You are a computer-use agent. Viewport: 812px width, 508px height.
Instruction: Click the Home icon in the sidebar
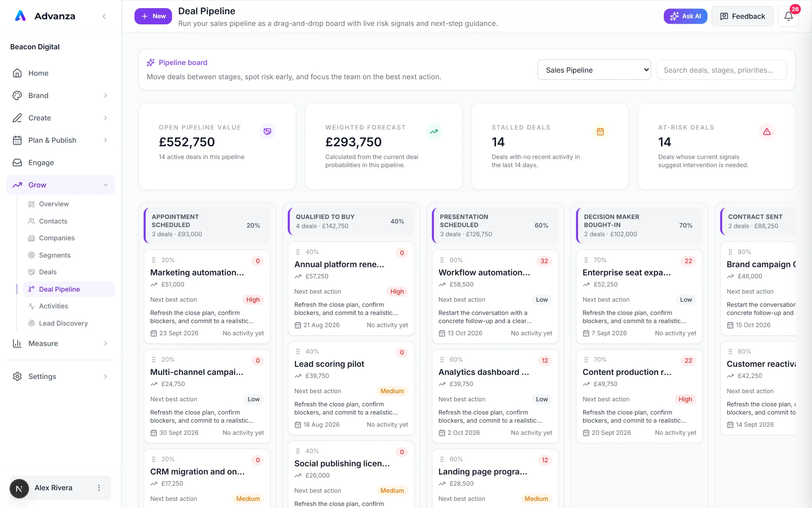click(17, 73)
